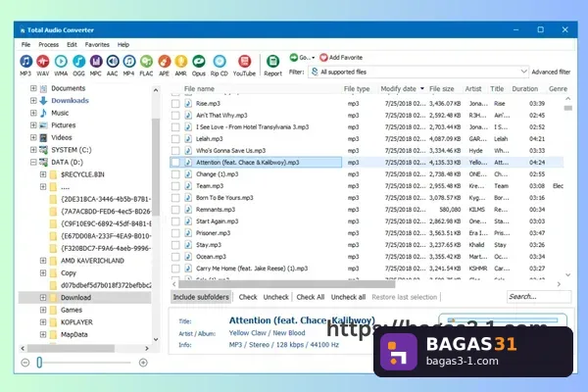Choose the MPC format icon

coord(96,62)
